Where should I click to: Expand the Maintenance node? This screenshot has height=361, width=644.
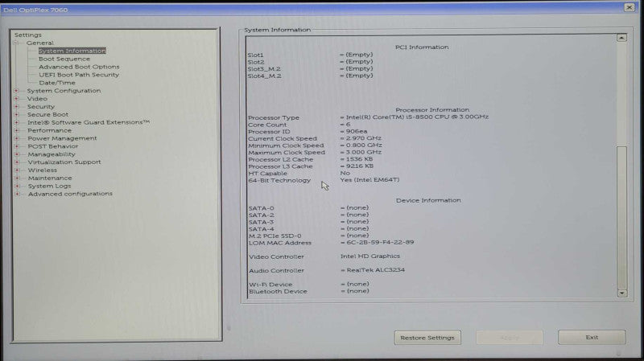[x=17, y=178]
